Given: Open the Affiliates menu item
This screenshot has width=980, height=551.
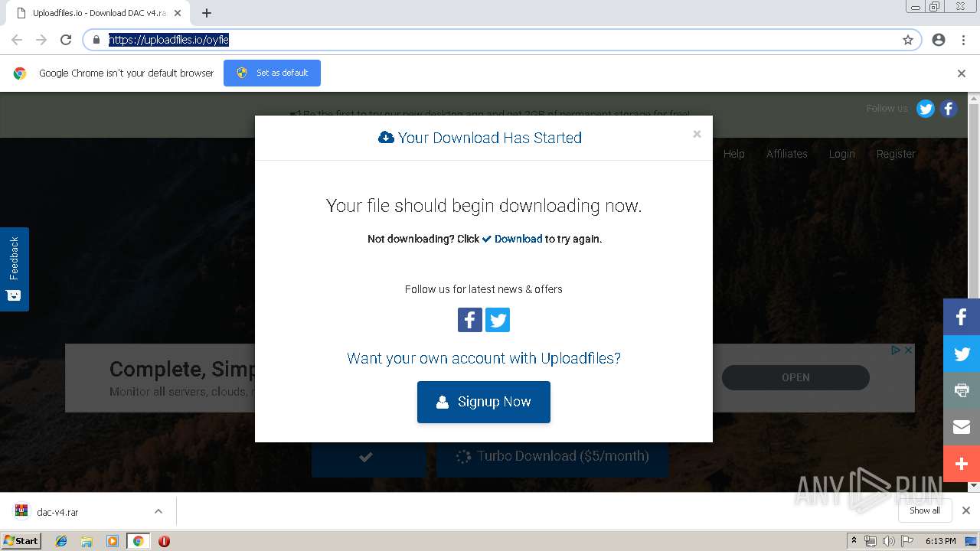Looking at the screenshot, I should click(x=787, y=154).
